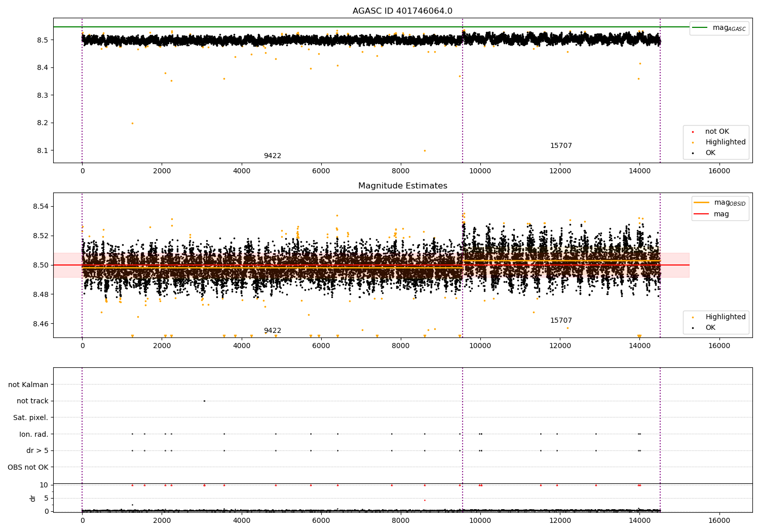760x532 pixels.
Task: Select the Ion. rad. row label
Action: click(x=34, y=434)
